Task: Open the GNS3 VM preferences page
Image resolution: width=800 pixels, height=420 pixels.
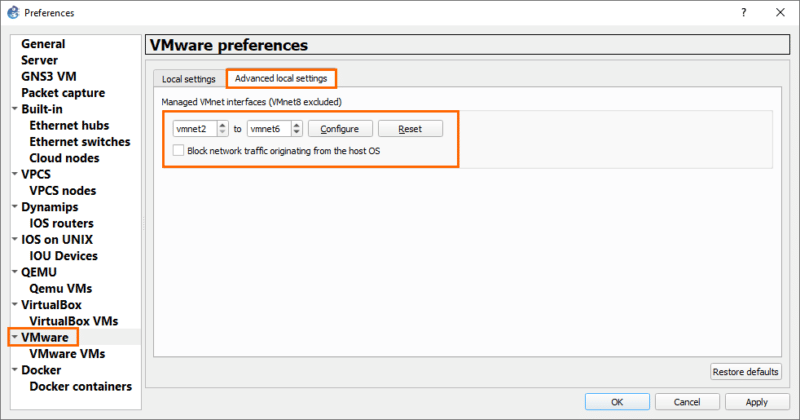Action: point(49,76)
